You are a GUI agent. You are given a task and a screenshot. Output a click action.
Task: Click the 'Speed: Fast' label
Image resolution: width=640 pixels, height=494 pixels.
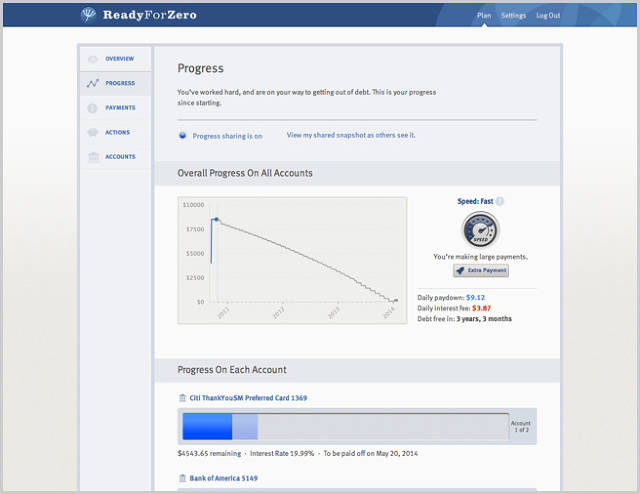click(x=475, y=201)
